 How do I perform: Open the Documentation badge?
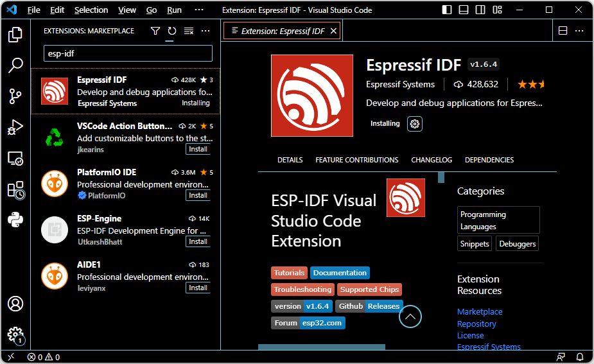click(340, 273)
